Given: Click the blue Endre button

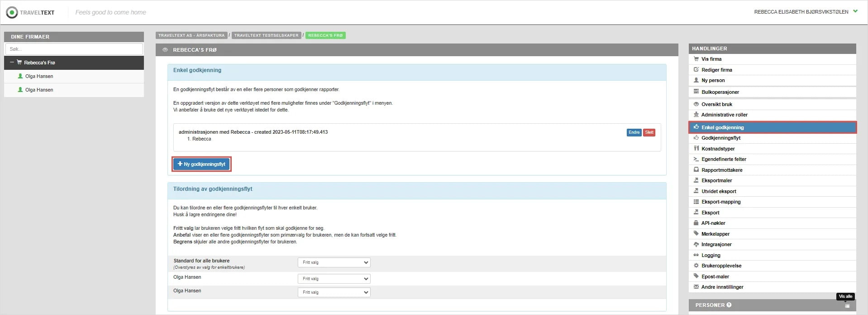Looking at the screenshot, I should tap(634, 132).
